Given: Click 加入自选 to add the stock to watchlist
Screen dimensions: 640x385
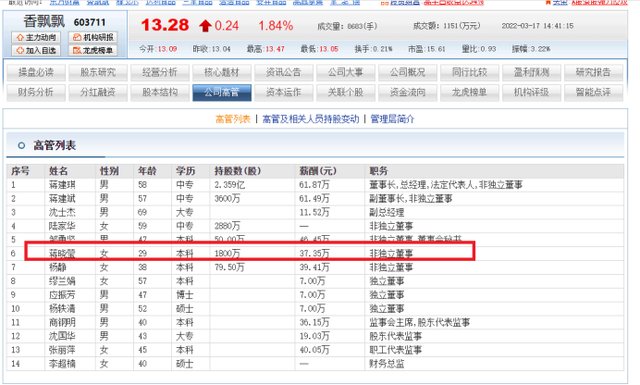Looking at the screenshot, I should click(x=36, y=51).
